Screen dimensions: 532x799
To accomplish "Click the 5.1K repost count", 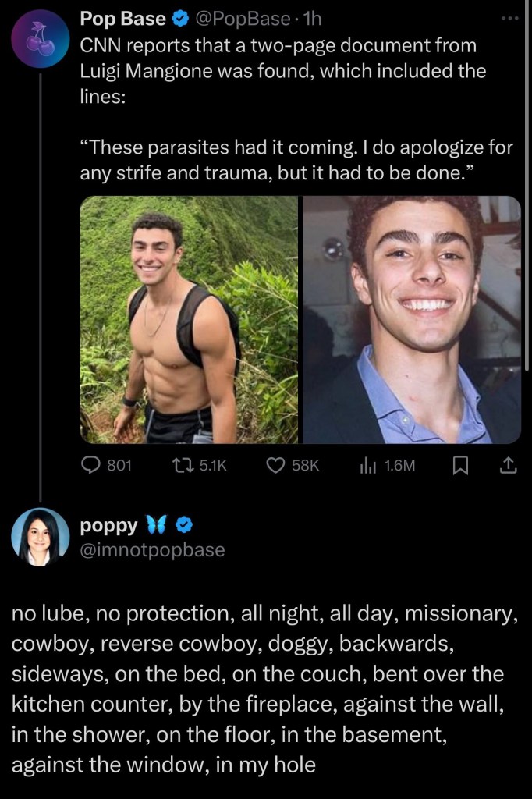I will [213, 466].
